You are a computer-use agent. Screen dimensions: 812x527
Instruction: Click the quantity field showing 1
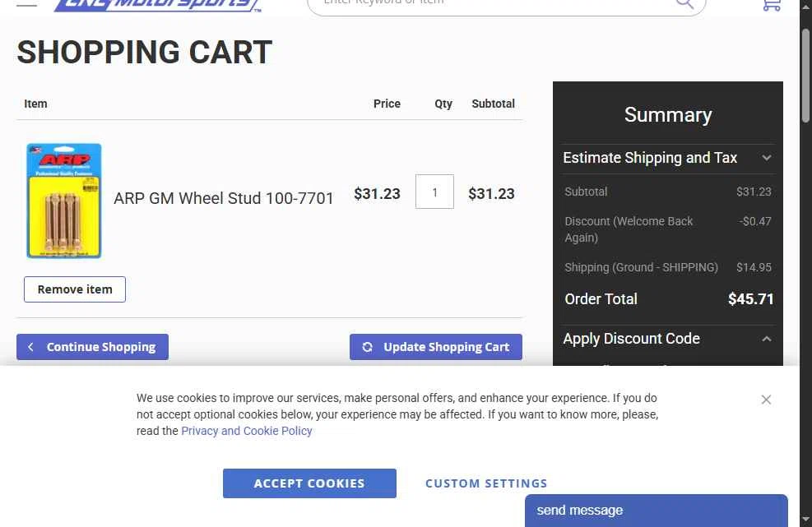[x=434, y=192]
